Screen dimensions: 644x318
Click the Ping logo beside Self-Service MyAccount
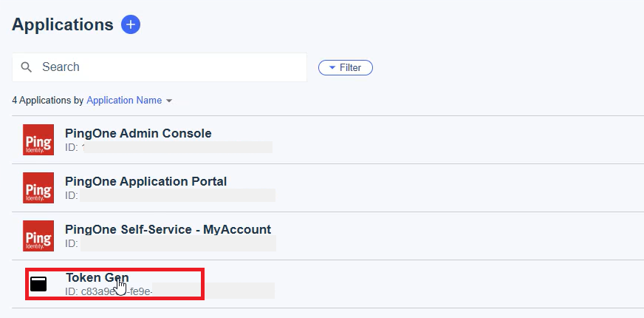point(38,236)
